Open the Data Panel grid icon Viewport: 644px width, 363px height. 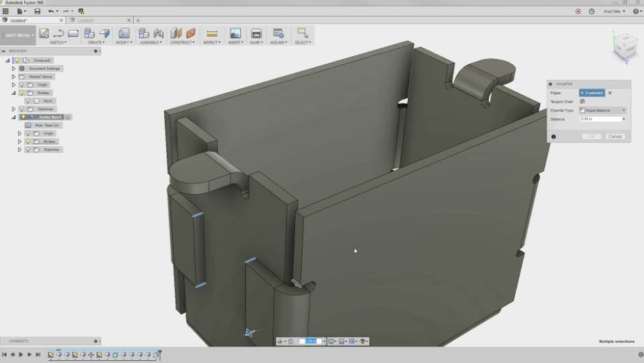click(x=6, y=12)
